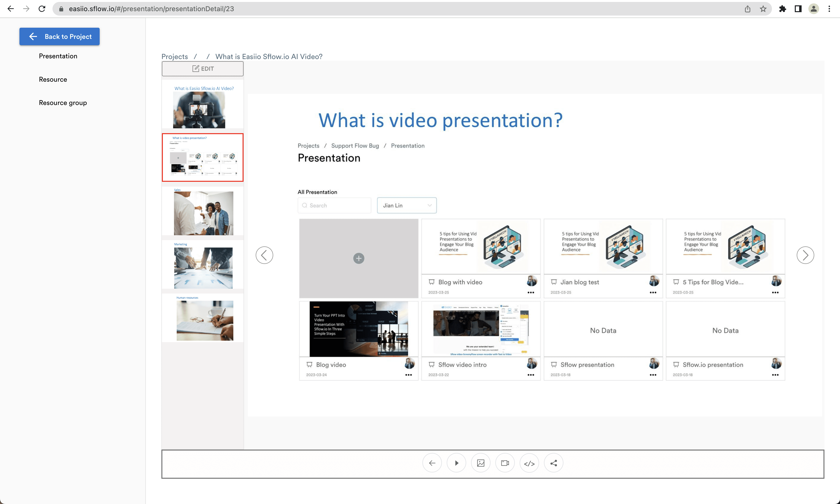Image resolution: width=840 pixels, height=504 pixels.
Task: Click the embed code icon
Action: pos(529,463)
